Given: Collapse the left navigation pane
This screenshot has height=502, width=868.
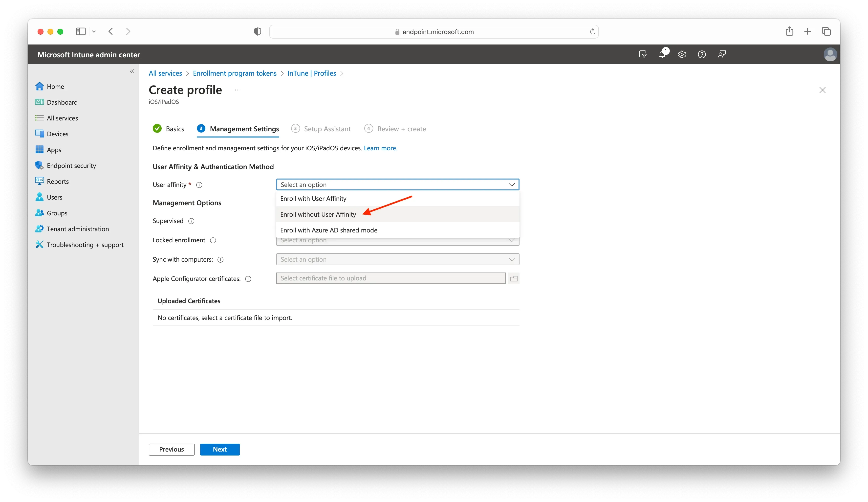Looking at the screenshot, I should (x=132, y=71).
